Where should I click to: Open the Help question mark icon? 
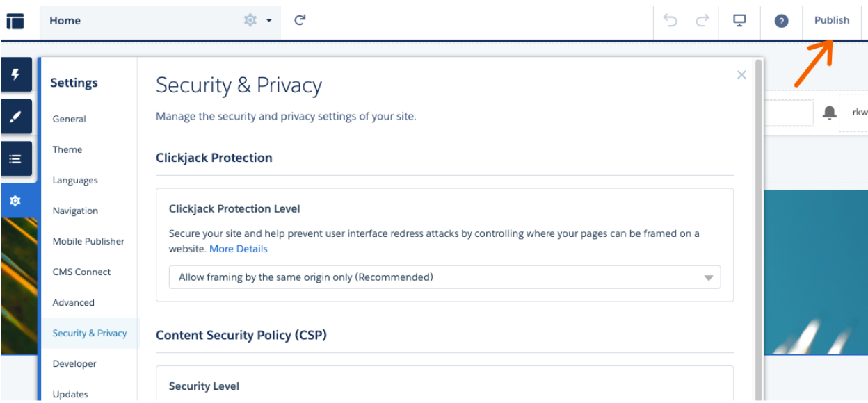tap(781, 21)
